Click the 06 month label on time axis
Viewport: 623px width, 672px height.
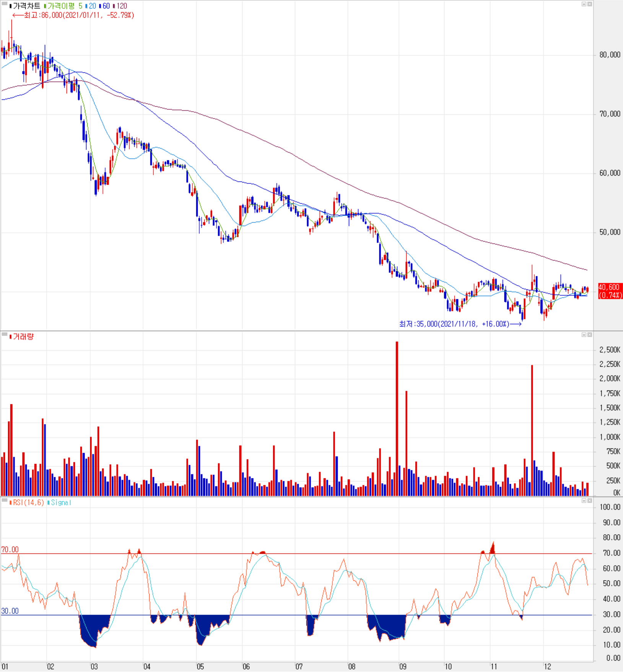pos(246,667)
